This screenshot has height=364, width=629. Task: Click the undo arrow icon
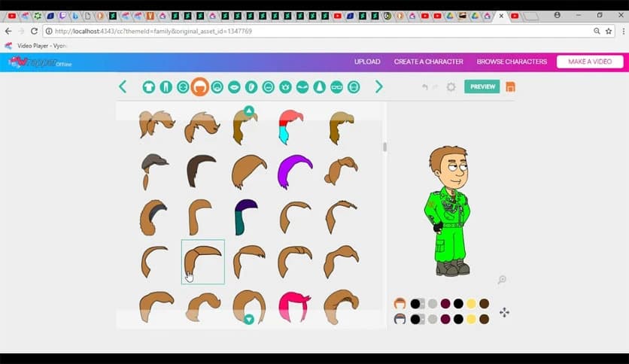pos(425,87)
